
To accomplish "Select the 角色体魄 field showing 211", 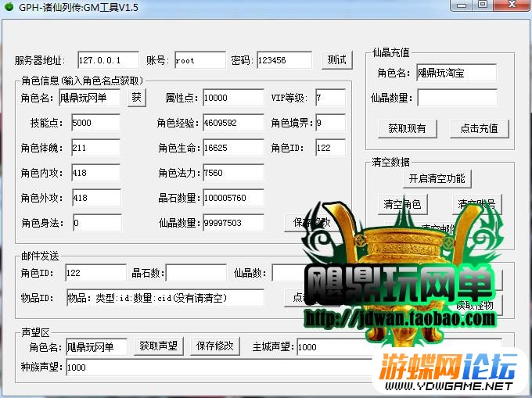I will click(x=95, y=148).
